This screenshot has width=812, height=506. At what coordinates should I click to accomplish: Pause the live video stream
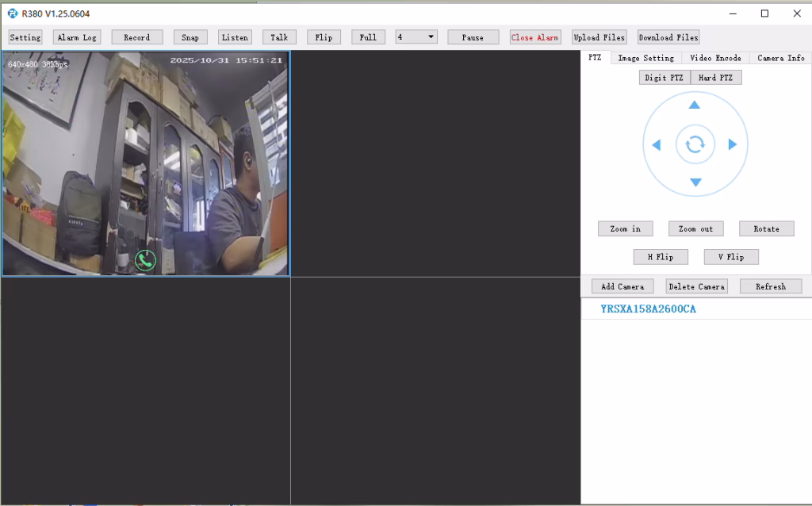point(473,36)
